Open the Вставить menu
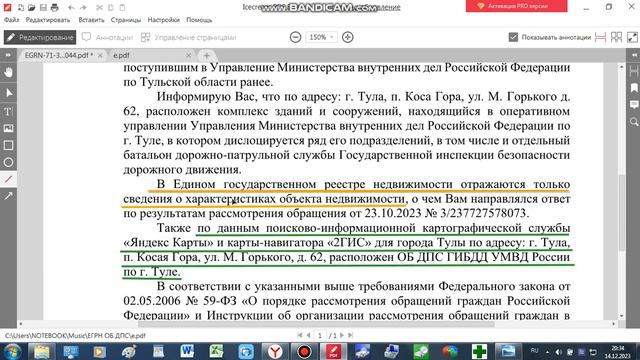The width and height of the screenshot is (640, 360). coord(91,20)
